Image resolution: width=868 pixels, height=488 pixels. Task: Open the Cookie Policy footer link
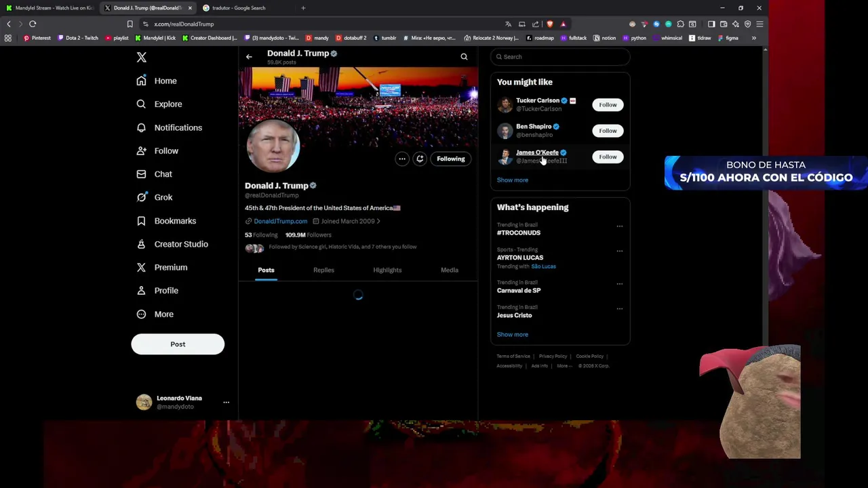[589, 357]
